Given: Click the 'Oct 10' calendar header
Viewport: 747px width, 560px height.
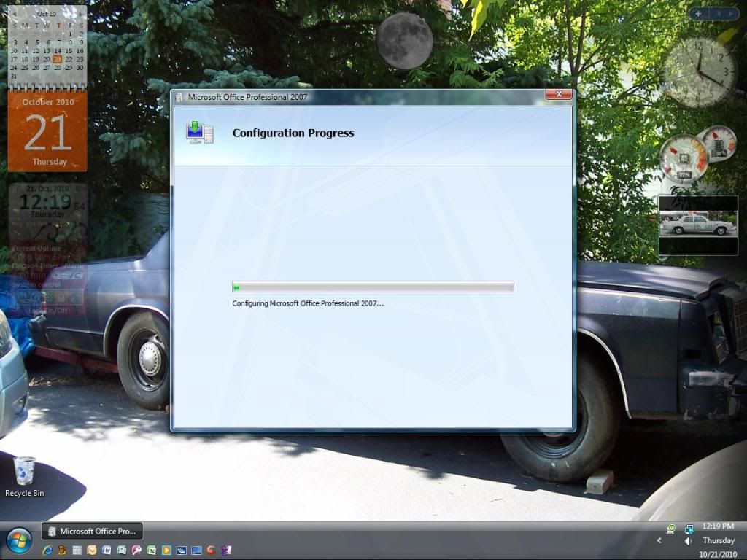Looking at the screenshot, I should (x=47, y=14).
